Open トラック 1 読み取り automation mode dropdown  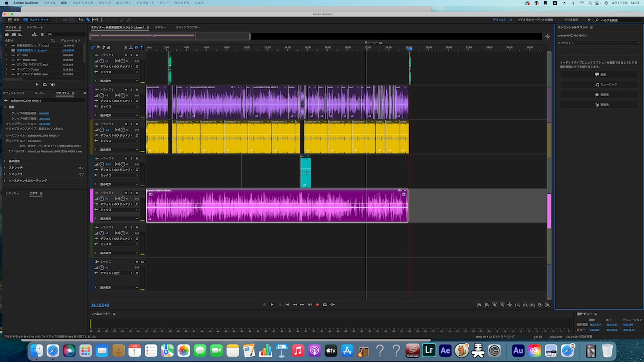[x=119, y=81]
